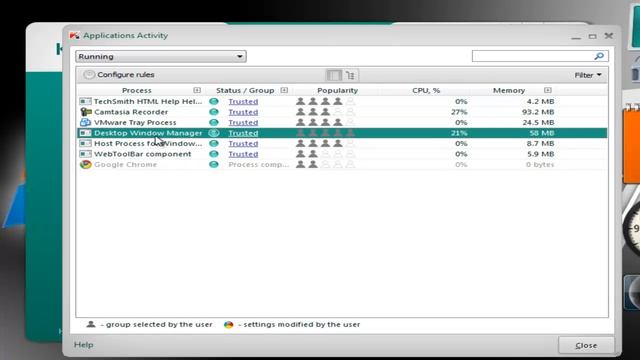This screenshot has width=640, height=360.
Task: Switch to tree view icon
Action: (x=350, y=75)
